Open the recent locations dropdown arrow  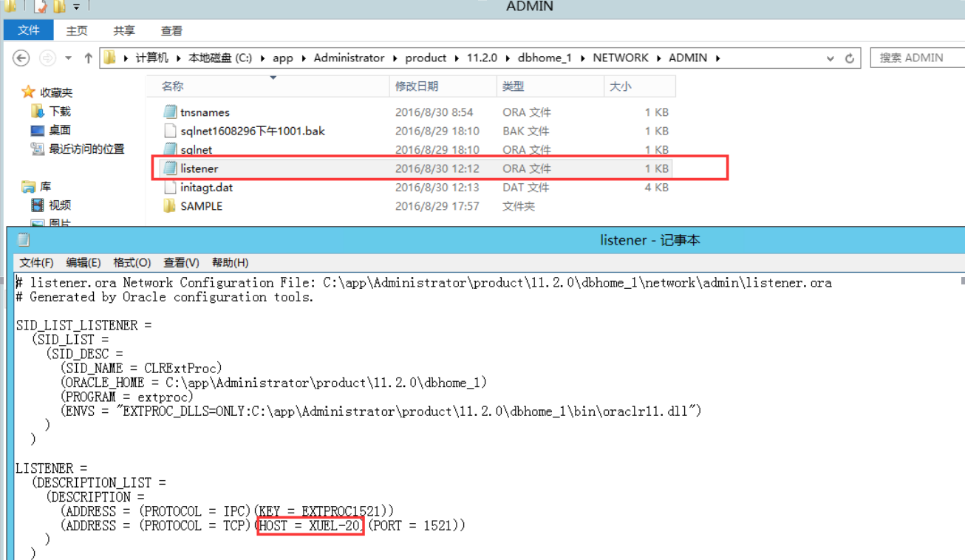(68, 58)
